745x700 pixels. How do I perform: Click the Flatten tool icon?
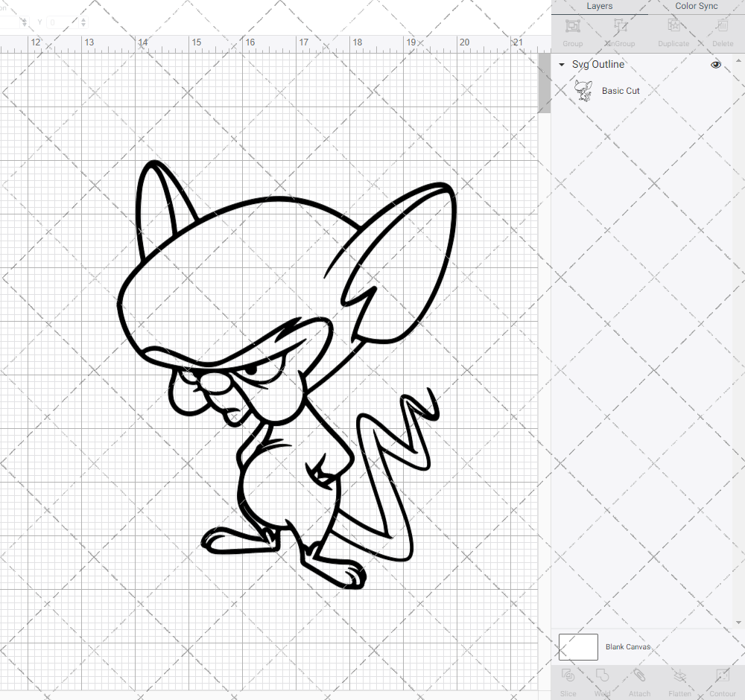[x=679, y=675]
